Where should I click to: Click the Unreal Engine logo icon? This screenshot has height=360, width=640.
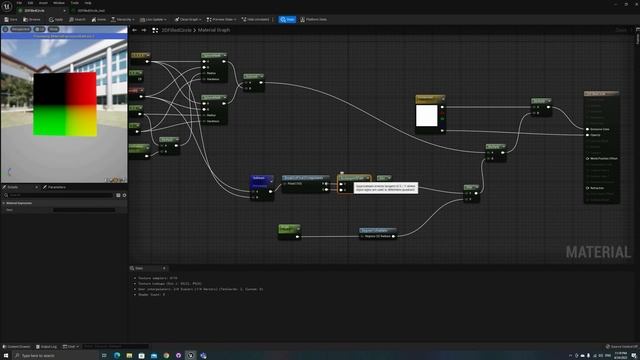pyautogui.click(x=7, y=6)
